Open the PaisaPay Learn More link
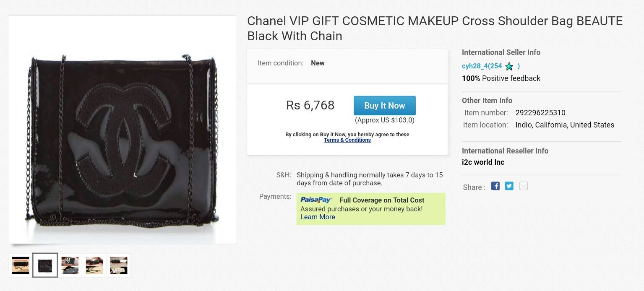Viewport: 644px width, 291px height. tap(318, 217)
